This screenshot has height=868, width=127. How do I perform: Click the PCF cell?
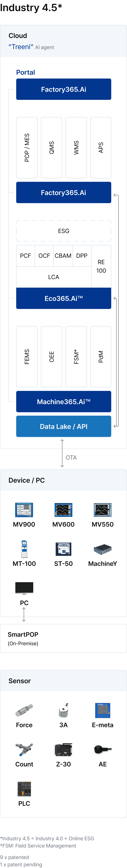click(x=26, y=256)
